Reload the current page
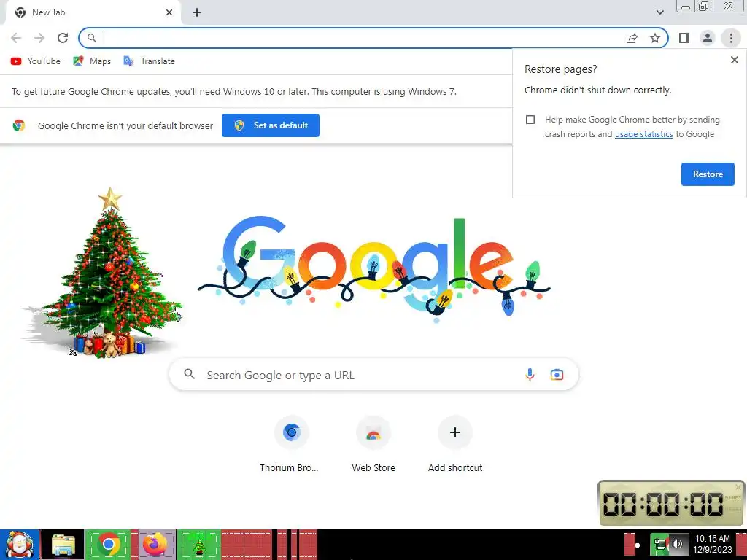Viewport: 747px width, 560px height. click(x=63, y=38)
